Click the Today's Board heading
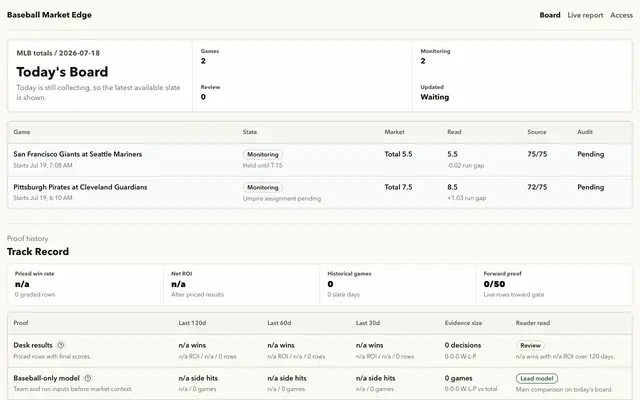Viewport: 640px width, 400px height. [x=62, y=72]
